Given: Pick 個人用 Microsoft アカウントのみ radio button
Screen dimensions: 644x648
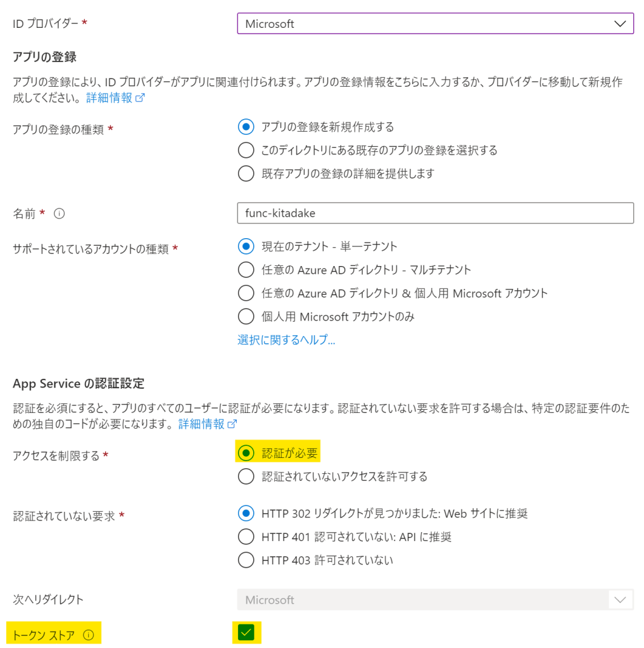Looking at the screenshot, I should coord(246,317).
